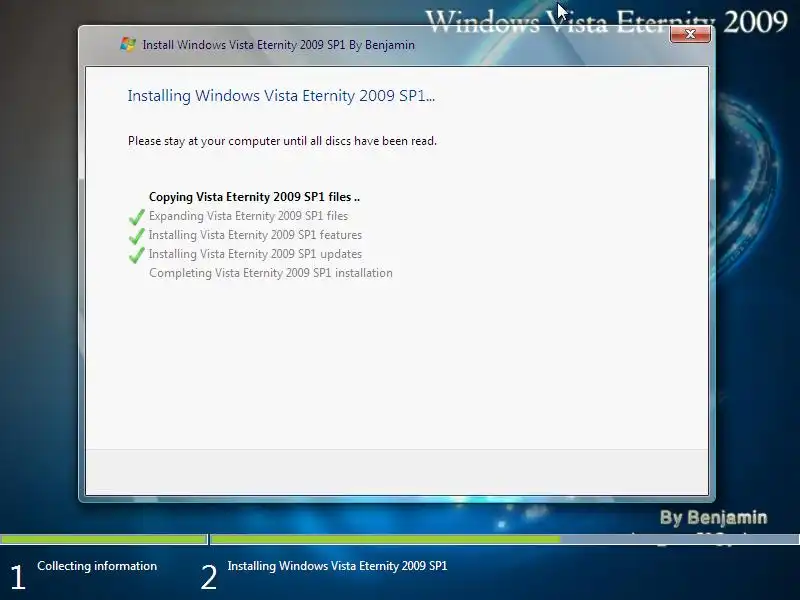Select 'Expanding Vista Eternity 2009 SP1 files' line
The height and width of the screenshot is (600, 800).
click(248, 216)
